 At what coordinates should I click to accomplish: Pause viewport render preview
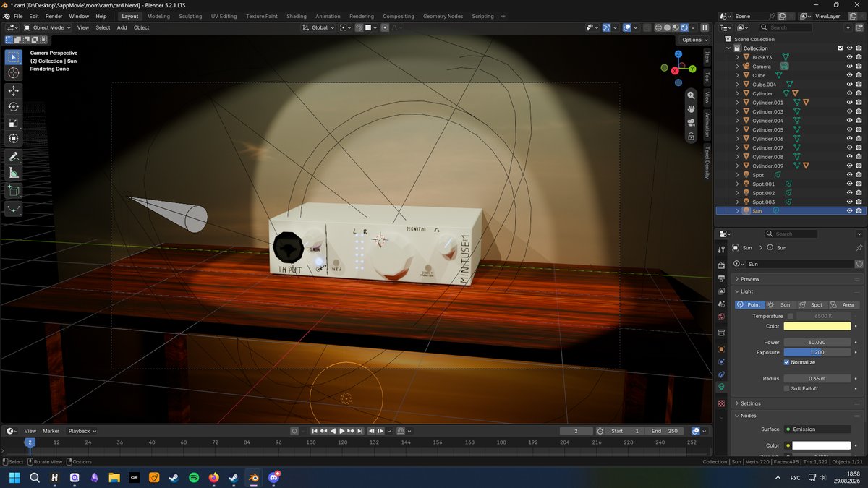(x=705, y=27)
